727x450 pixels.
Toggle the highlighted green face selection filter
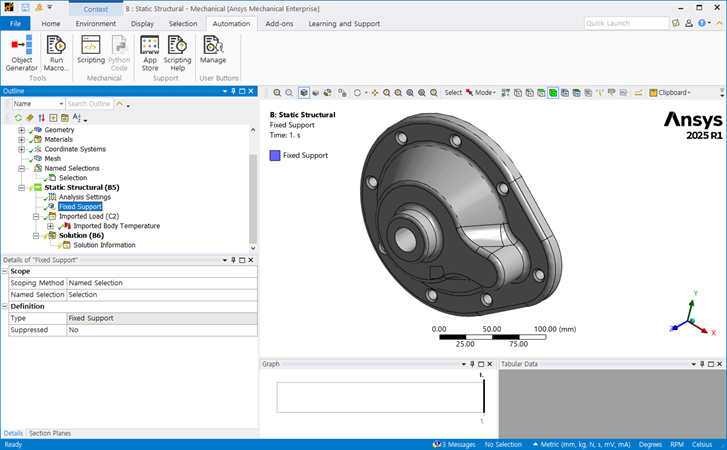click(x=553, y=93)
